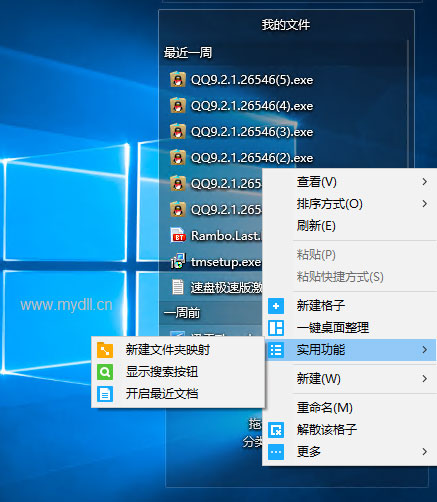Image resolution: width=437 pixels, height=502 pixels.
Task: Expand the 排序方式(O) submenu arrow
Action: [x=424, y=204]
